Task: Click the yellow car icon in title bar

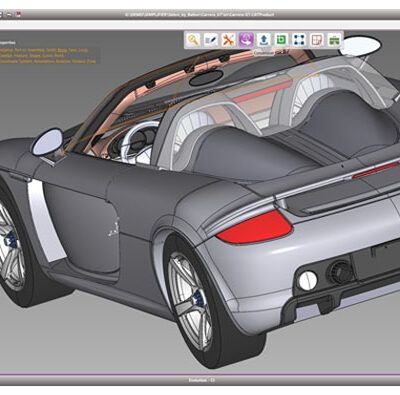Action: (x=10, y=15)
